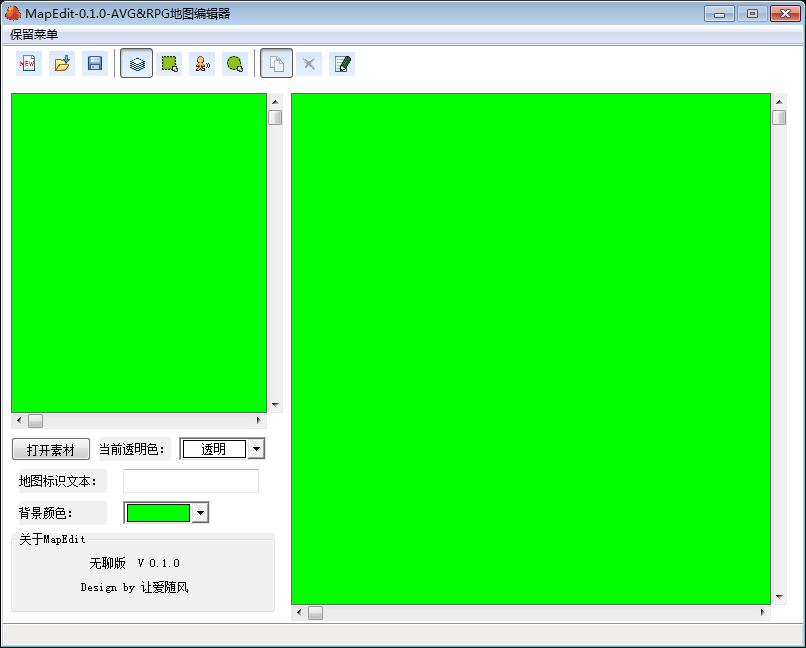Click the green 背景颜色 swatch

point(158,513)
